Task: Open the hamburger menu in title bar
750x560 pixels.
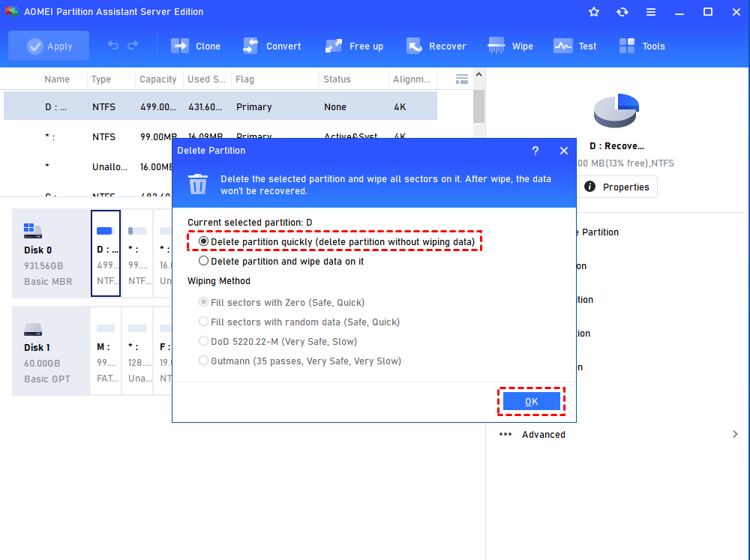Action: tap(651, 12)
